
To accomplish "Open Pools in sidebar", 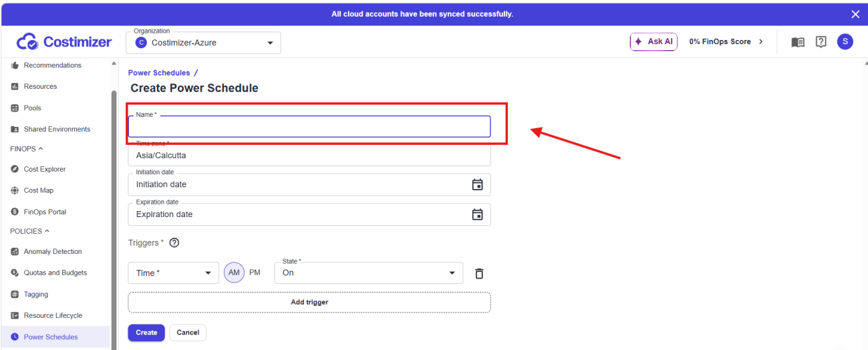I will pos(33,108).
